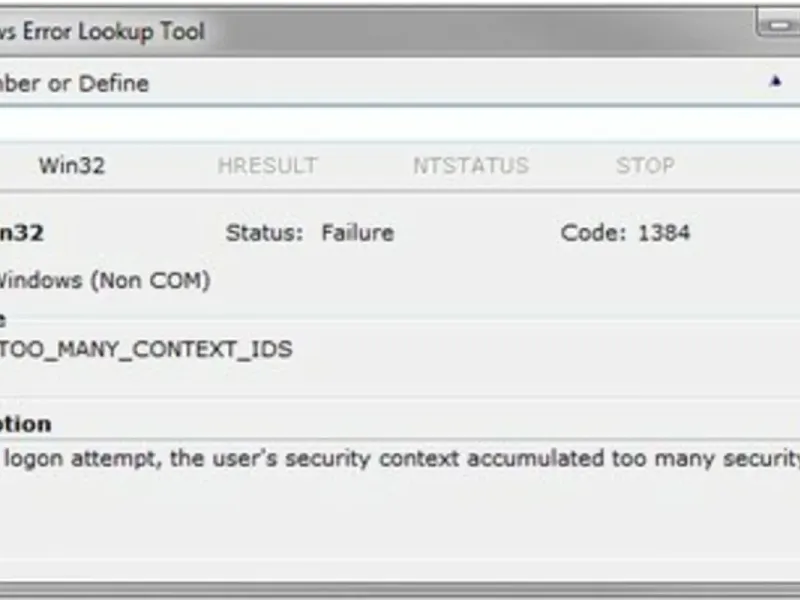Select the error code value 1384
Image resolution: width=800 pixels, height=600 pixels.
coord(663,233)
